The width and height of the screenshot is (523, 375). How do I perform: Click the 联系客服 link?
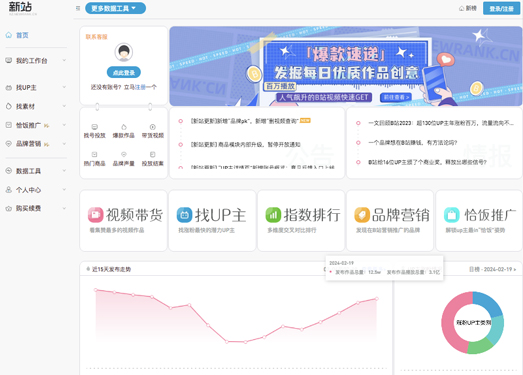pyautogui.click(x=96, y=37)
